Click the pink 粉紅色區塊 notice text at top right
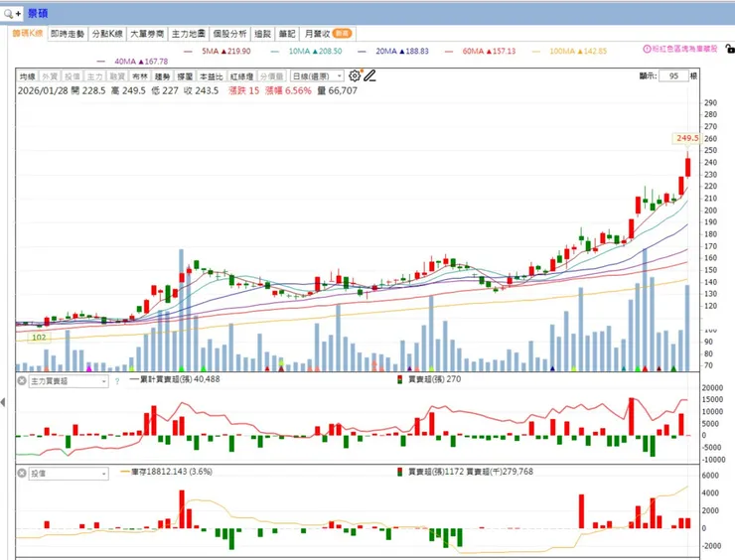Screen dimensions: 735x560 click(685, 49)
